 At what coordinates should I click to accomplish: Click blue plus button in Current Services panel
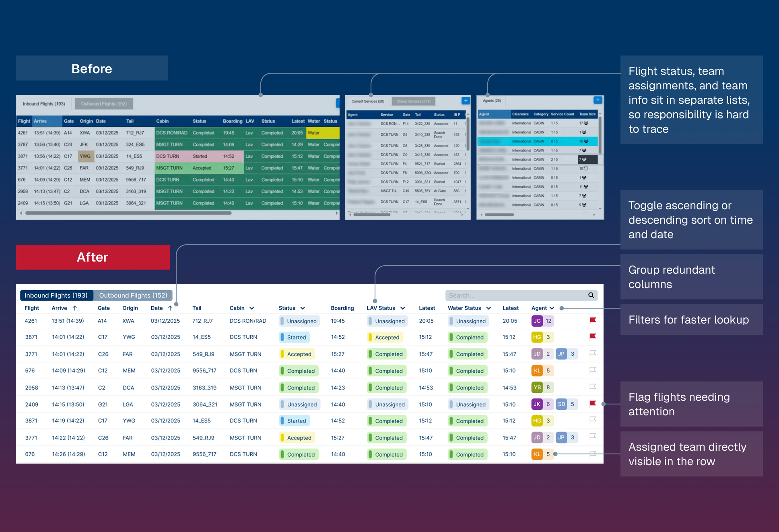click(466, 101)
